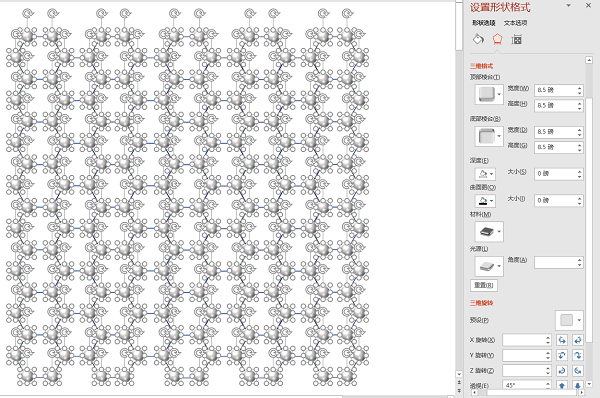The width and height of the screenshot is (600, 398).
Task: Switch to the 形状选项 tab
Action: point(484,23)
